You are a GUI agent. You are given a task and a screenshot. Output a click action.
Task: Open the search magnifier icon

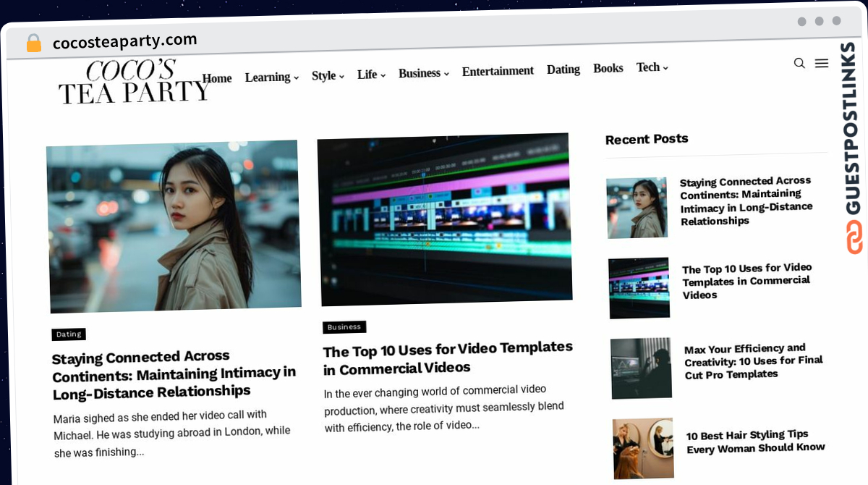[799, 63]
